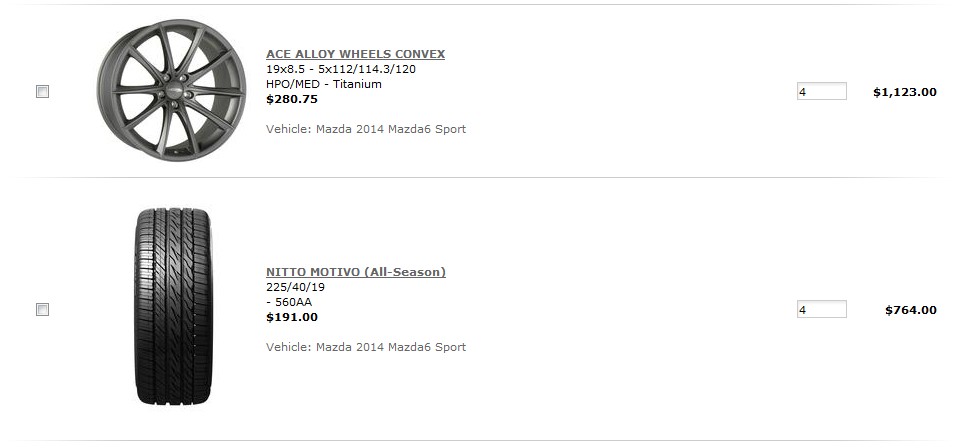966x444 pixels.
Task: Click the $280.75 unit price
Action: coord(292,99)
